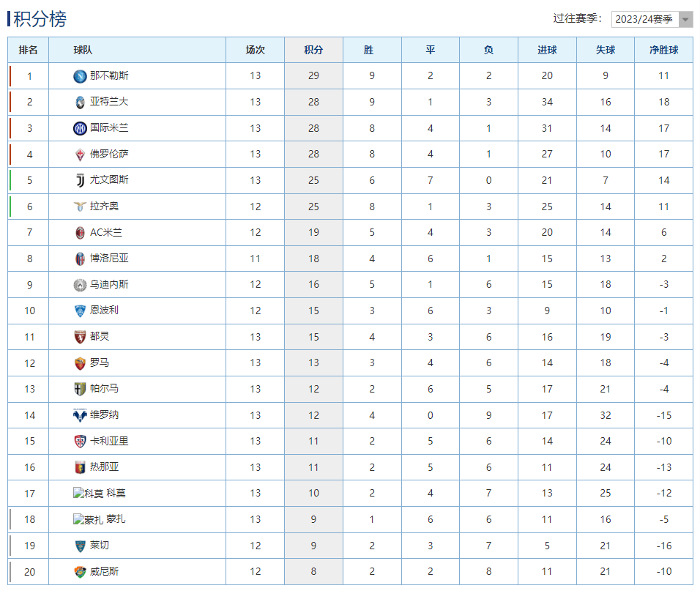Click the season selector dropdown arrow
The width and height of the screenshot is (700, 591).
coord(685,20)
